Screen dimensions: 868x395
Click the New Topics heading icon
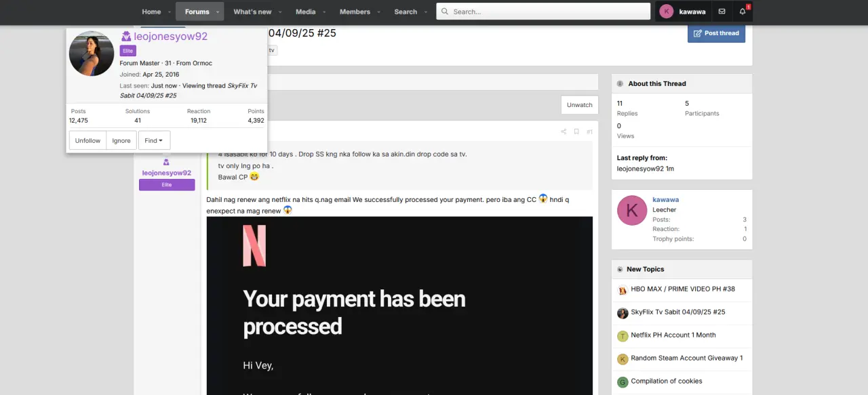point(620,269)
